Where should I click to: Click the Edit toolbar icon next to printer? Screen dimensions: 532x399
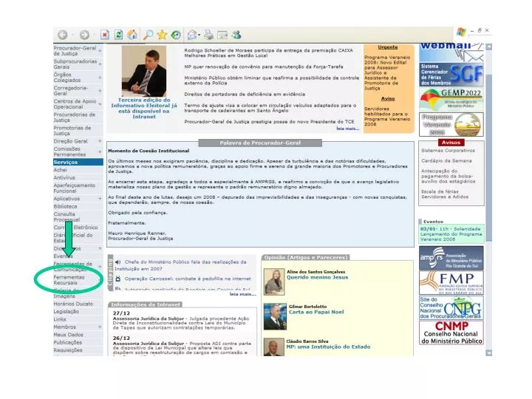click(x=222, y=35)
